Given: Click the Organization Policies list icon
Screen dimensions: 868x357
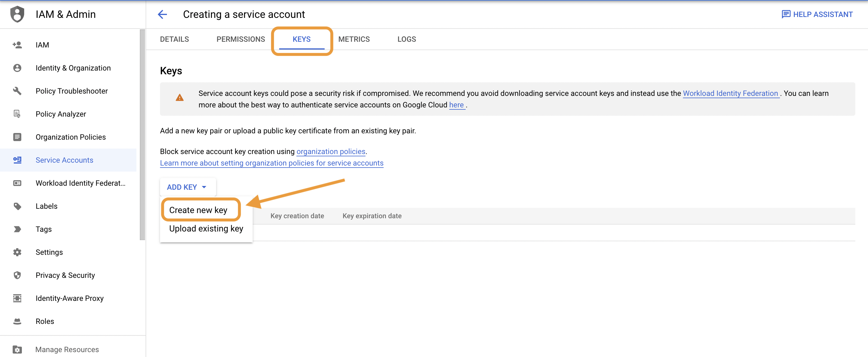Looking at the screenshot, I should (x=17, y=137).
